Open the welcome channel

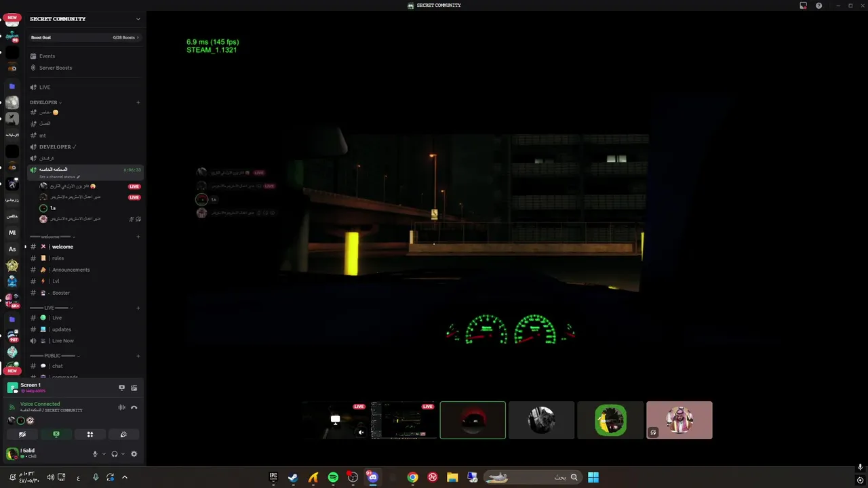pos(85,247)
